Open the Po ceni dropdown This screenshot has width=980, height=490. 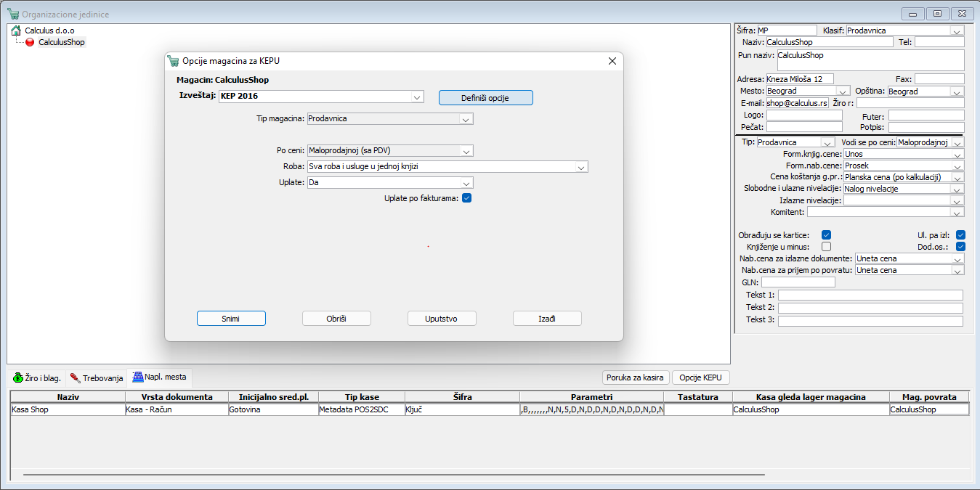tap(466, 151)
